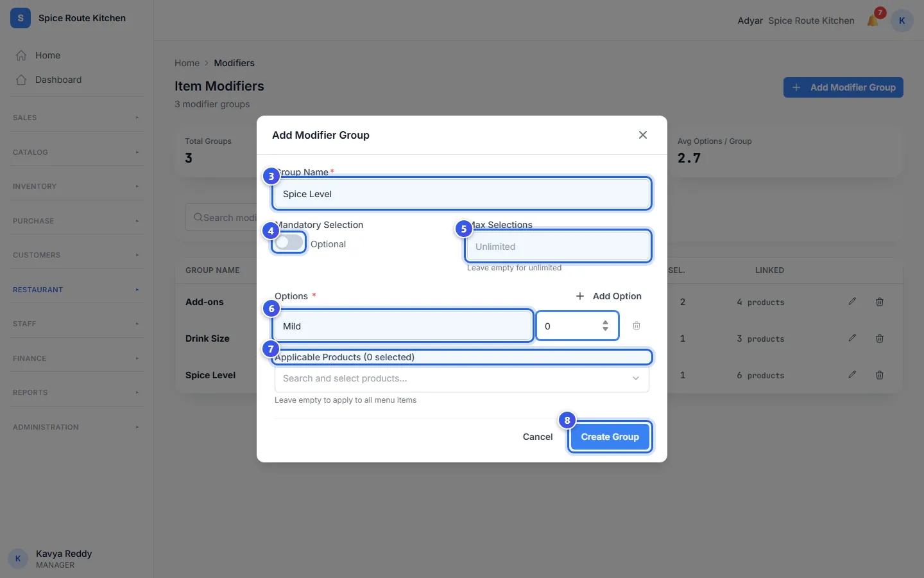This screenshot has width=924, height=578.
Task: Click the Dashboard sidebar icon
Action: tap(21, 80)
